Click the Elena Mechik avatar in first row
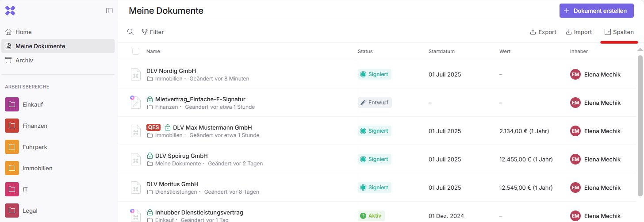The width and height of the screenshot is (644, 222). 575,74
